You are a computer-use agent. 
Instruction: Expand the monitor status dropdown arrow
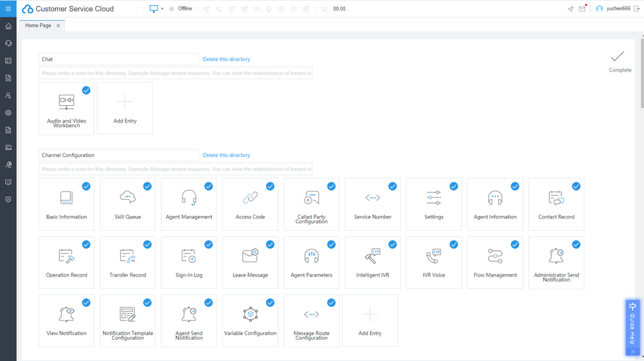[x=162, y=8]
